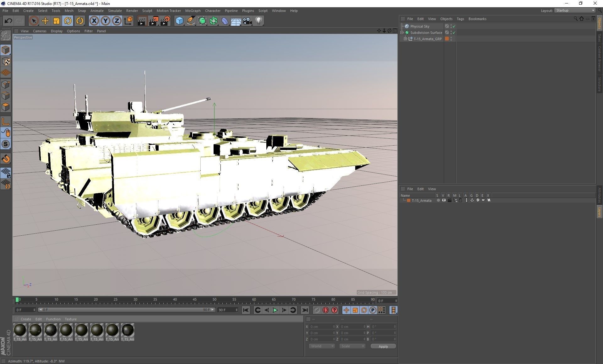Select the Move tool
Viewport: 603px width, 364px height.
click(45, 21)
